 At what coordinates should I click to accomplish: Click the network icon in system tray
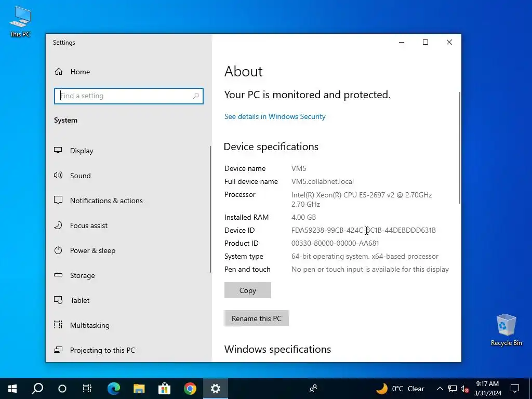tap(453, 389)
